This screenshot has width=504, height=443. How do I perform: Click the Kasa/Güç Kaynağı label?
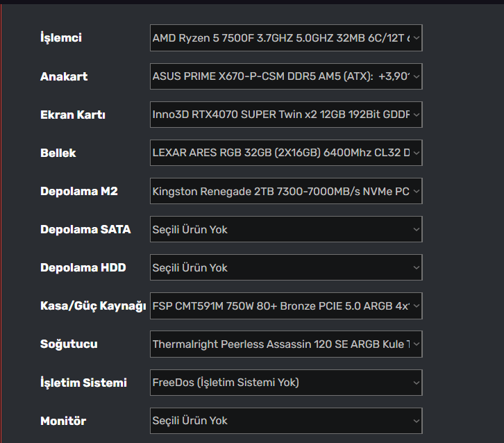(x=93, y=306)
